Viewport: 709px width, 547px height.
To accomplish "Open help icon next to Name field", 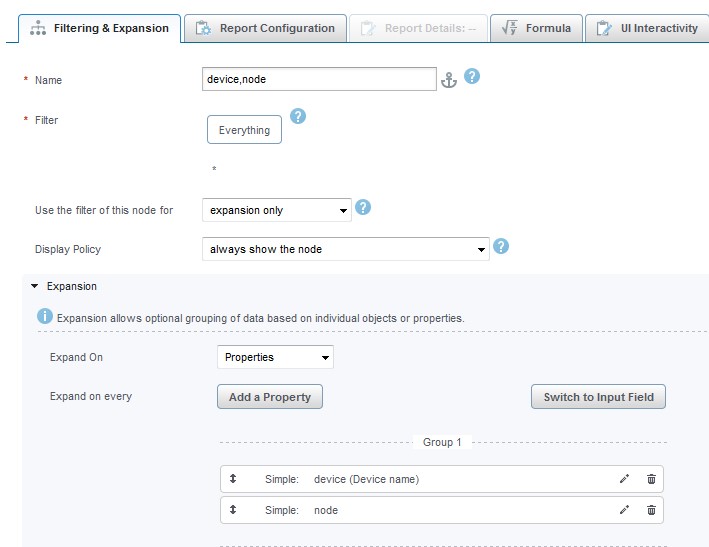I will 472,77.
